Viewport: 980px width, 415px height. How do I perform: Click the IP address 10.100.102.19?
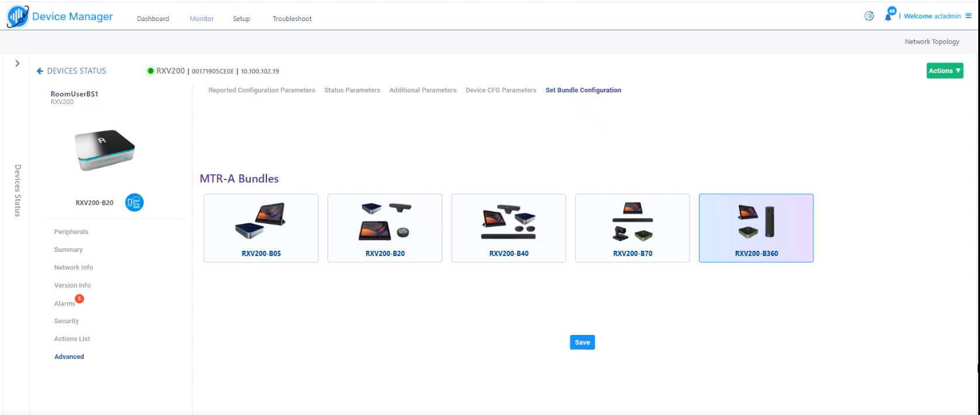[260, 71]
